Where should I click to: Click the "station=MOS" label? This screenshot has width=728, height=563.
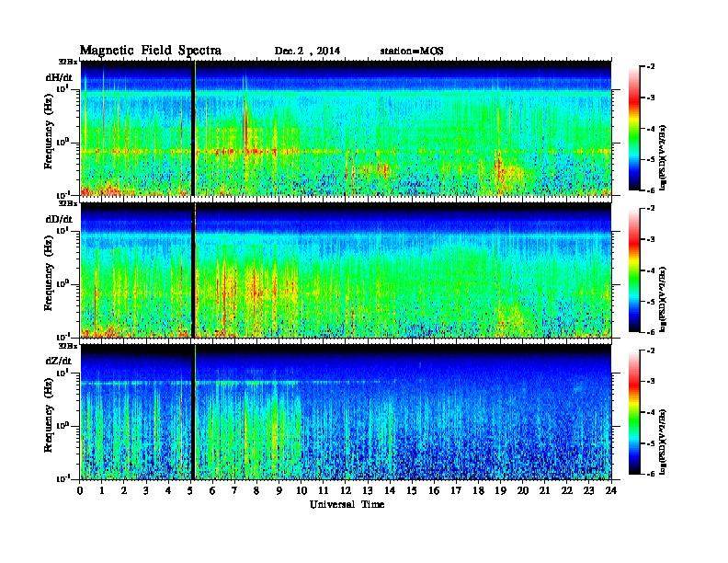[412, 51]
